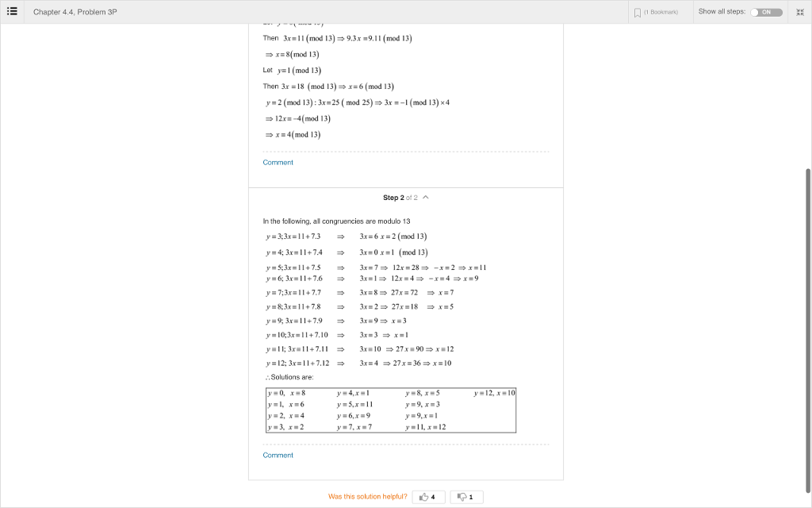Upvote the solution with the thumbs-up icon
The height and width of the screenshot is (508, 812).
[428, 496]
